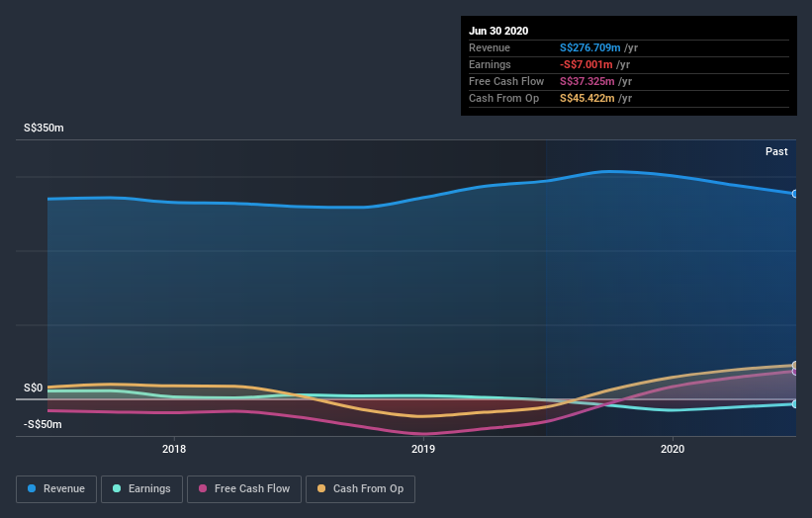Click the Revenue endpoint marker on the blue line
Viewport: 812px width, 518px height.
pos(795,194)
